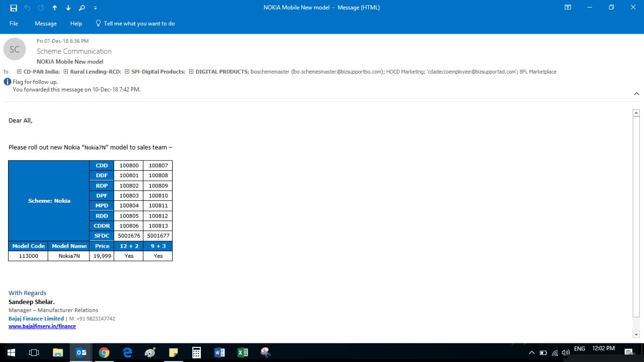Open the www.bajajfinserv.in/finance link
The height and width of the screenshot is (362, 644).
[42, 326]
